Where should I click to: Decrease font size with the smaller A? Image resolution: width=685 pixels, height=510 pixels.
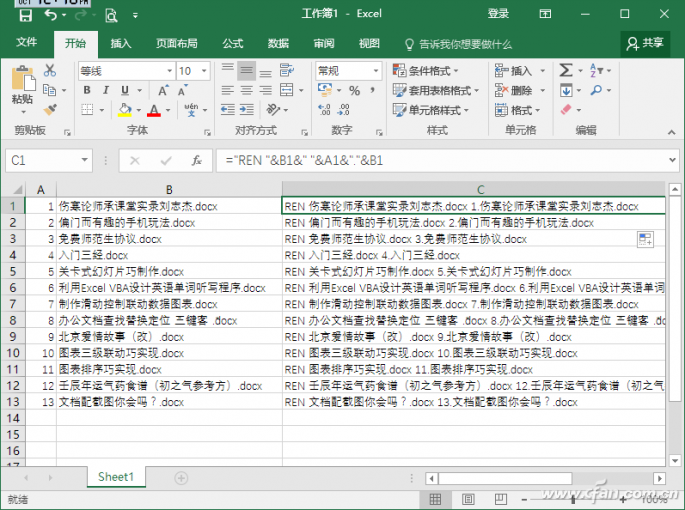182,91
